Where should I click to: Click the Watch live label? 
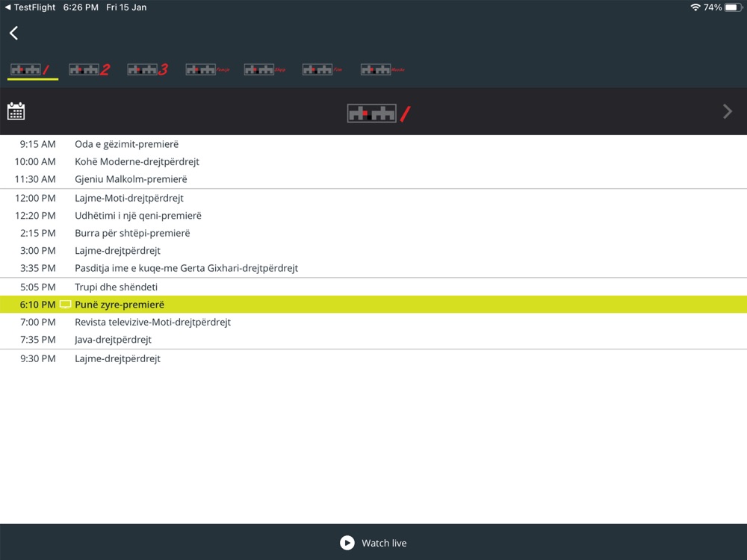384,543
